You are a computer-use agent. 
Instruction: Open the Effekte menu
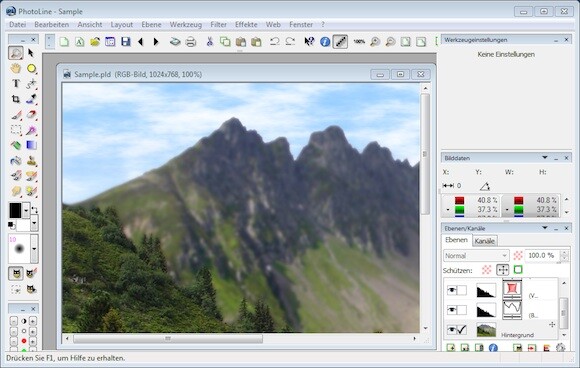(246, 25)
